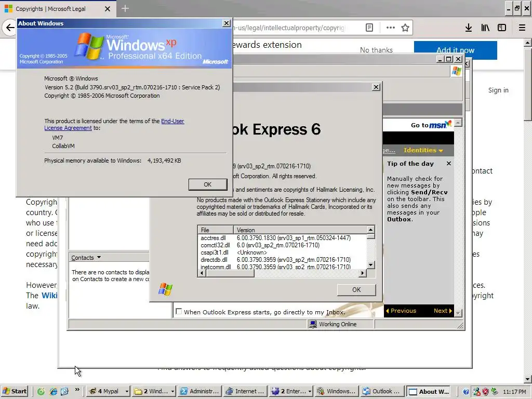
Task: Select acctres.dll row in file list
Action: [282, 238]
